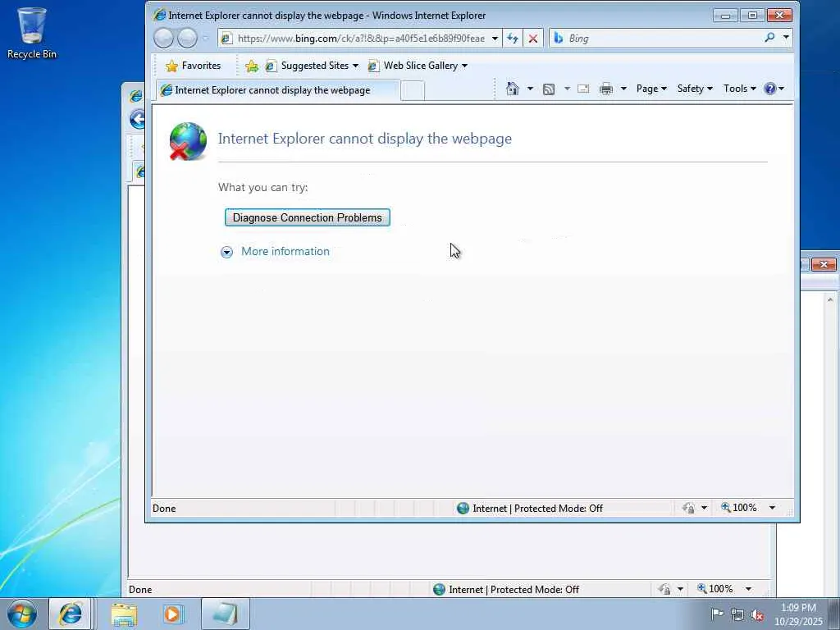Click the taskbar clock showing 1:09 PM
Viewport: 840px width, 630px height.
pyautogui.click(x=798, y=614)
